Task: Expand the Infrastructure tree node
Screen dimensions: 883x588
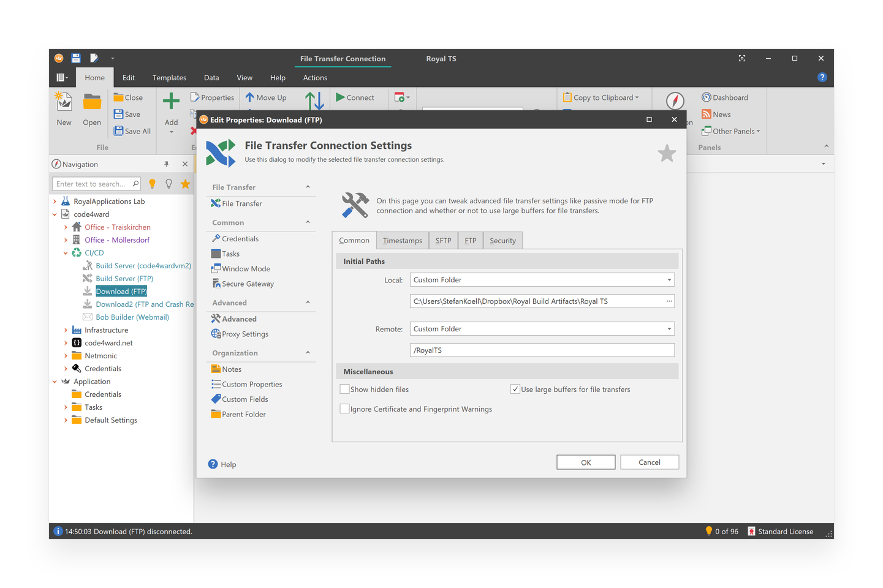Action: point(66,330)
